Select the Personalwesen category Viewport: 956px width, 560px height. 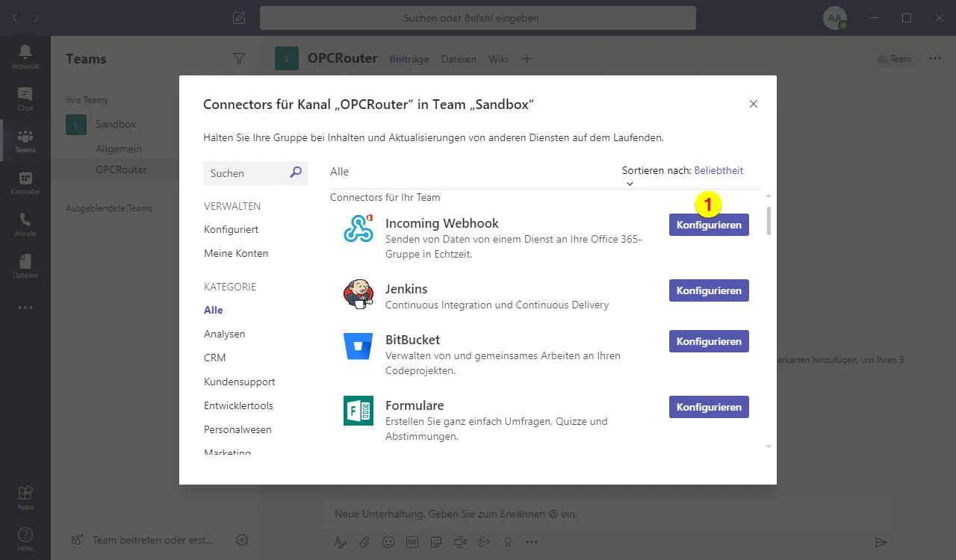coord(238,429)
